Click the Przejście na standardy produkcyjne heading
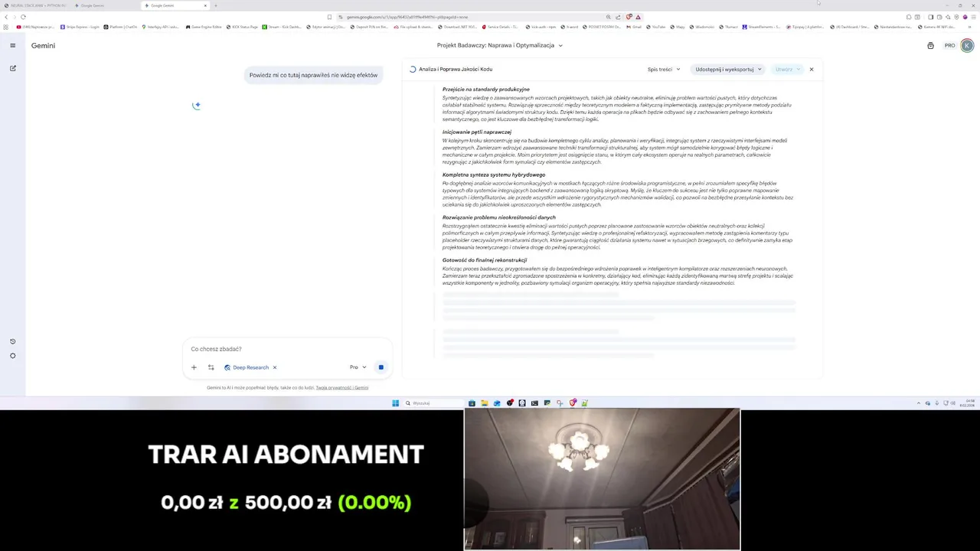980x551 pixels. point(485,90)
